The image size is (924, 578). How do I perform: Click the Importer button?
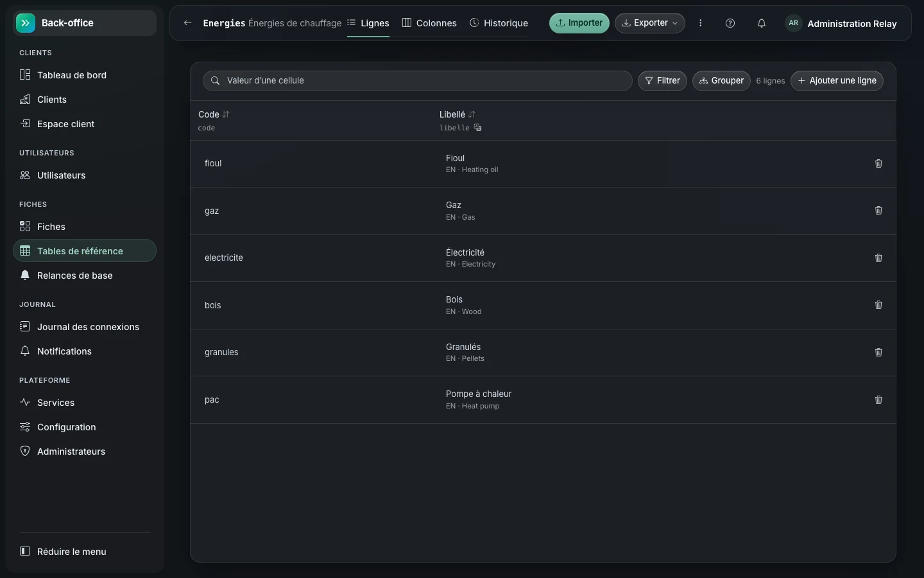(579, 23)
